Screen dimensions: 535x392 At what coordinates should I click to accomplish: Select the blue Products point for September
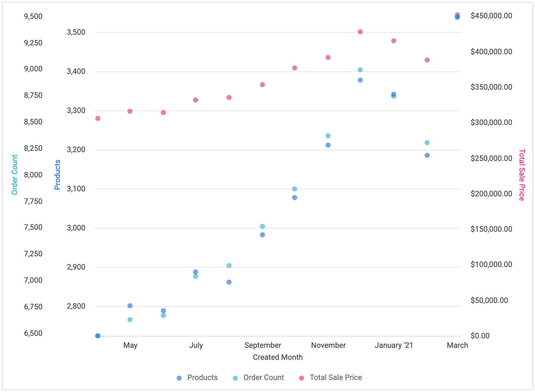coord(262,235)
